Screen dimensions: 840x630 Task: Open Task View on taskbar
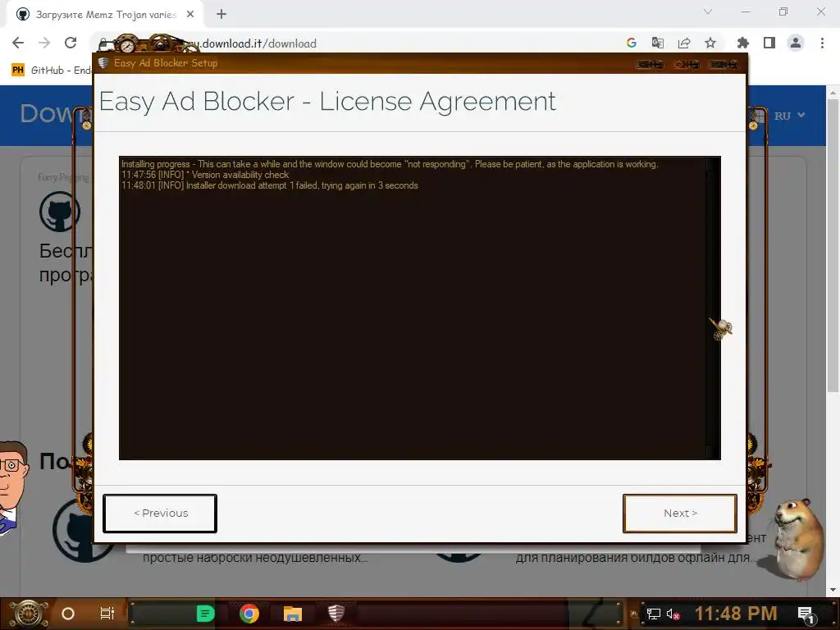[107, 614]
